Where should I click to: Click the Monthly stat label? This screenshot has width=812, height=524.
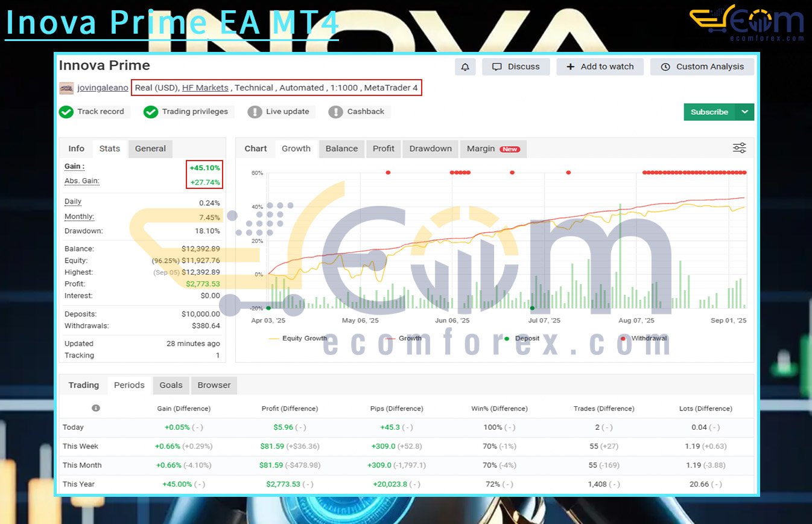click(79, 217)
